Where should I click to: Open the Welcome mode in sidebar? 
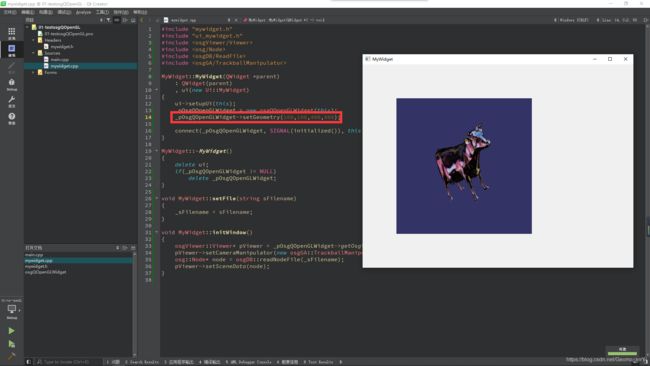[x=12, y=34]
